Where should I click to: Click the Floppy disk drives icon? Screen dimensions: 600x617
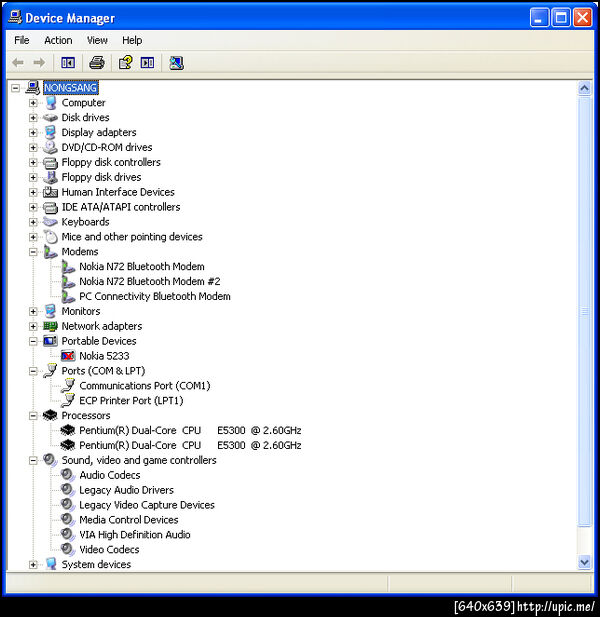tap(50, 177)
